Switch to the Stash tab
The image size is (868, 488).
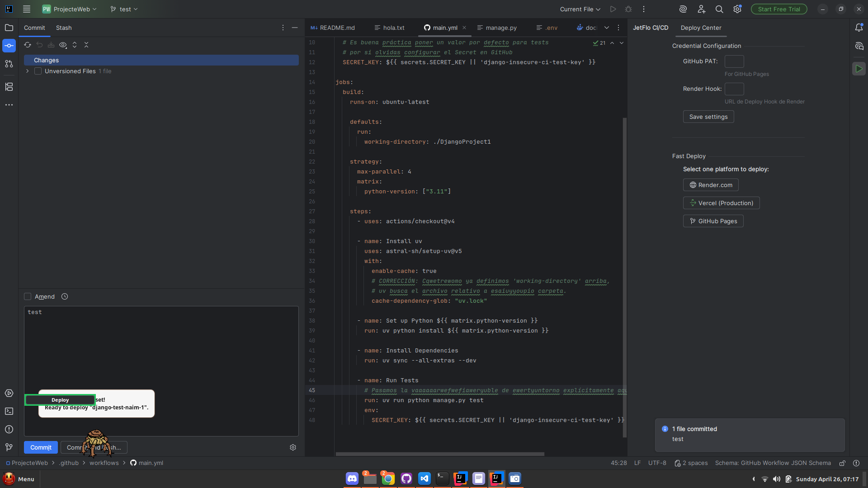(x=64, y=28)
